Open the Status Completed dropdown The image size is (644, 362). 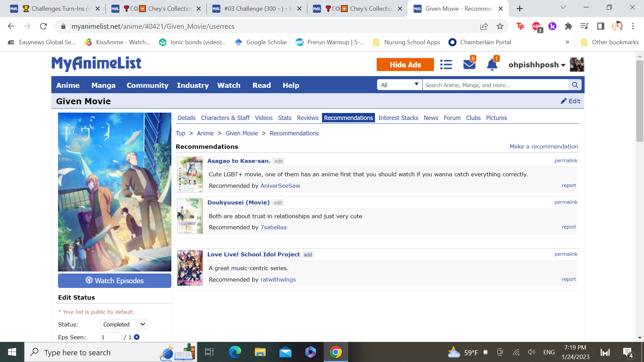(123, 324)
